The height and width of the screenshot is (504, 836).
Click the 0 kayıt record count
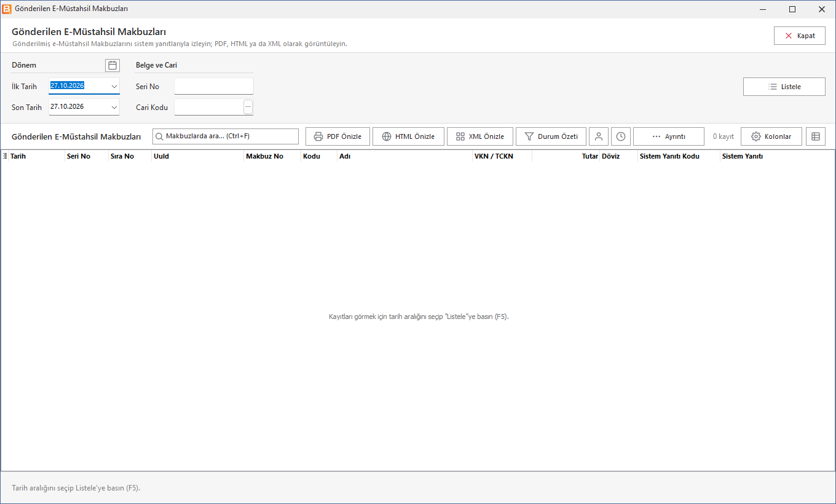click(724, 136)
